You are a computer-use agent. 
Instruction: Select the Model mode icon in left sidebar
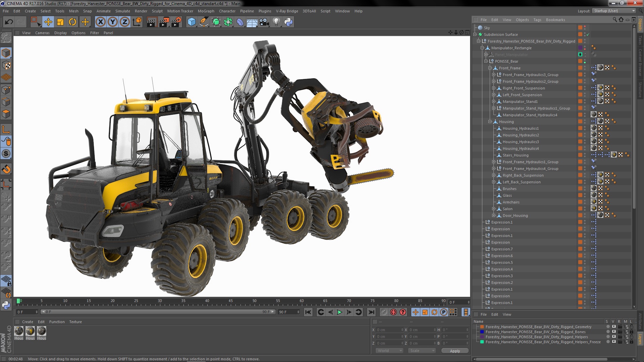click(x=6, y=53)
